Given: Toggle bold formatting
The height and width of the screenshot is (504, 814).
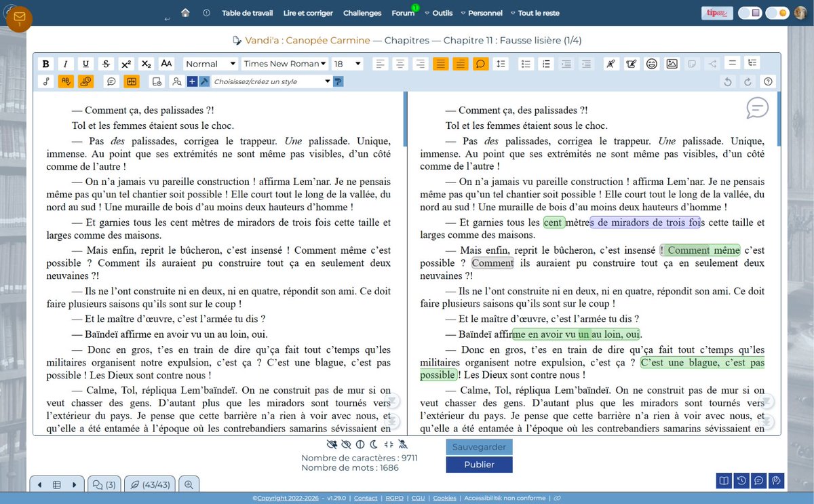Looking at the screenshot, I should point(45,64).
